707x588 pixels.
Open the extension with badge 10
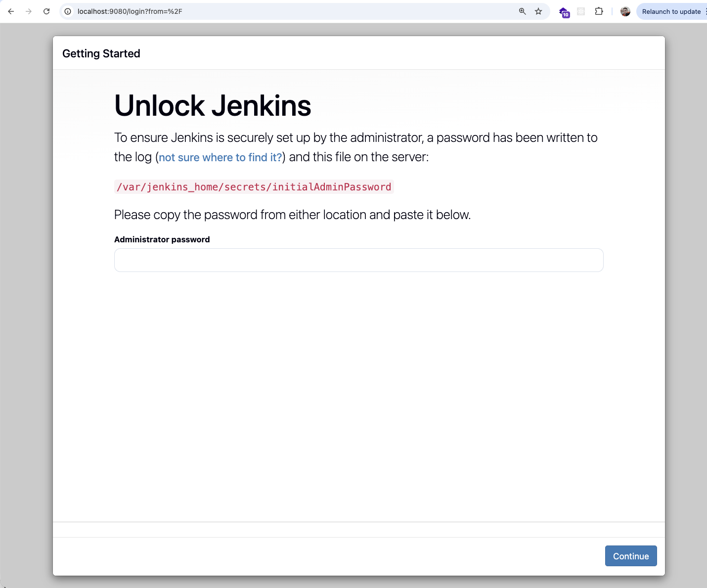tap(564, 12)
